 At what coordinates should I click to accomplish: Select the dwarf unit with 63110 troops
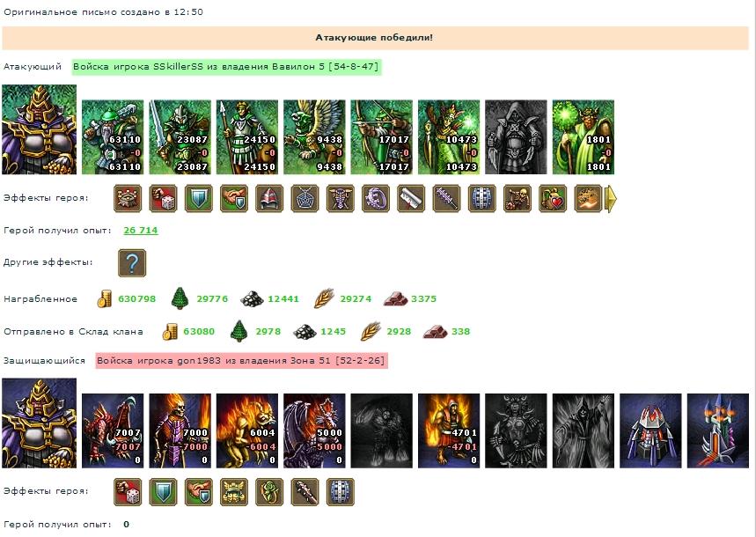coord(113,137)
